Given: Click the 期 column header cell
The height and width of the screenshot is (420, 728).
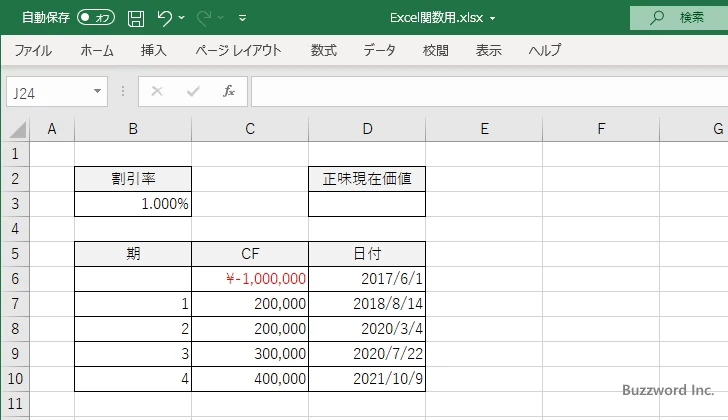Looking at the screenshot, I should pos(133,254).
